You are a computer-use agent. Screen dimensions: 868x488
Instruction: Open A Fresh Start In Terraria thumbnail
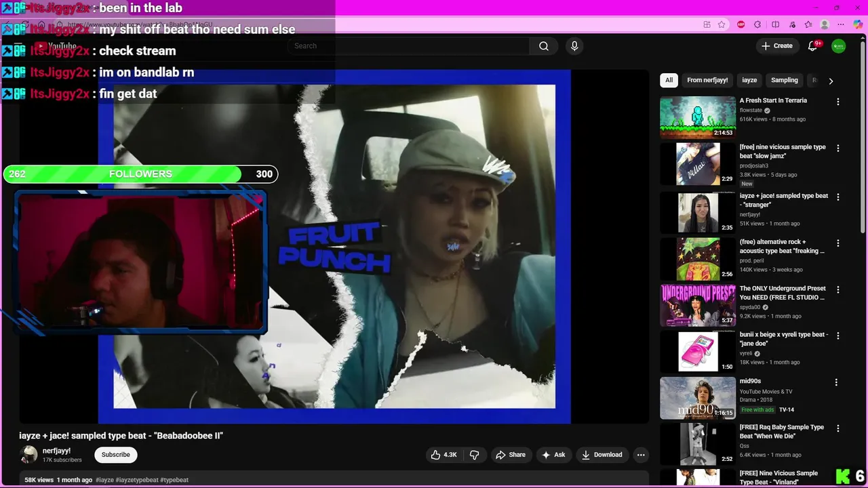pos(698,117)
